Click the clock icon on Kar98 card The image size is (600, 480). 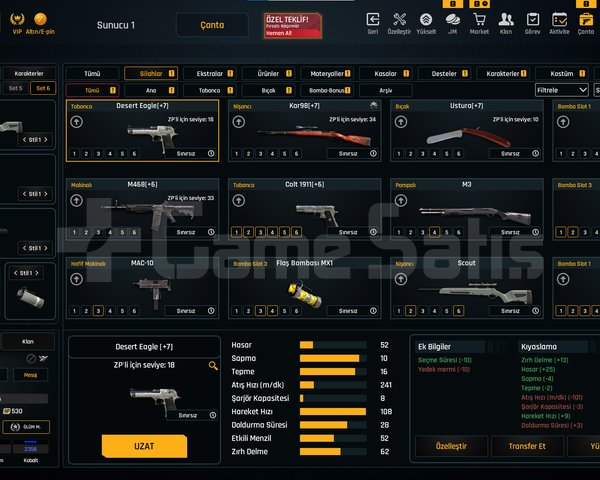(x=373, y=153)
